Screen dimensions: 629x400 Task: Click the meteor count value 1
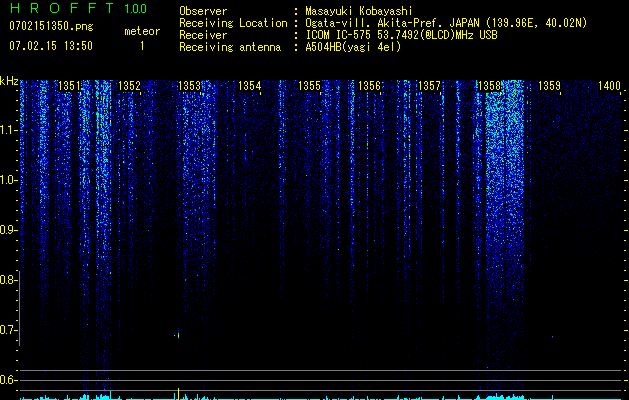[x=142, y=46]
